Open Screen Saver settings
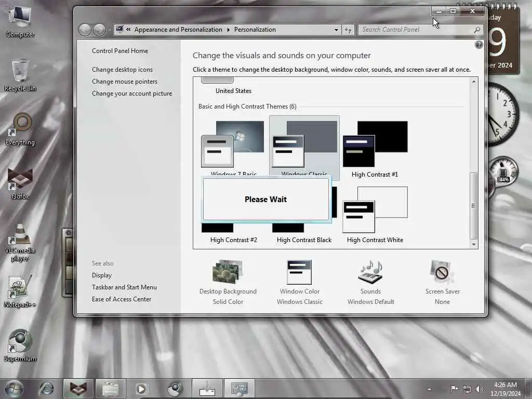This screenshot has height=399, width=532. 443,282
